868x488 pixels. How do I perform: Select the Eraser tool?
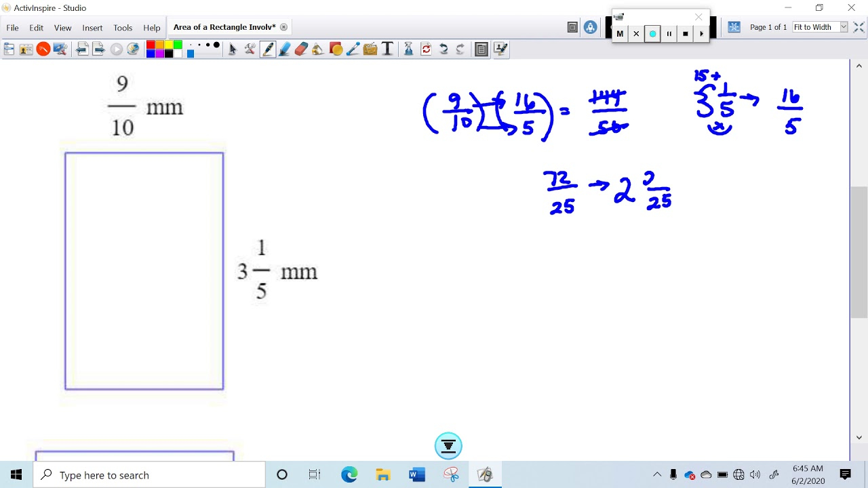[x=302, y=49]
